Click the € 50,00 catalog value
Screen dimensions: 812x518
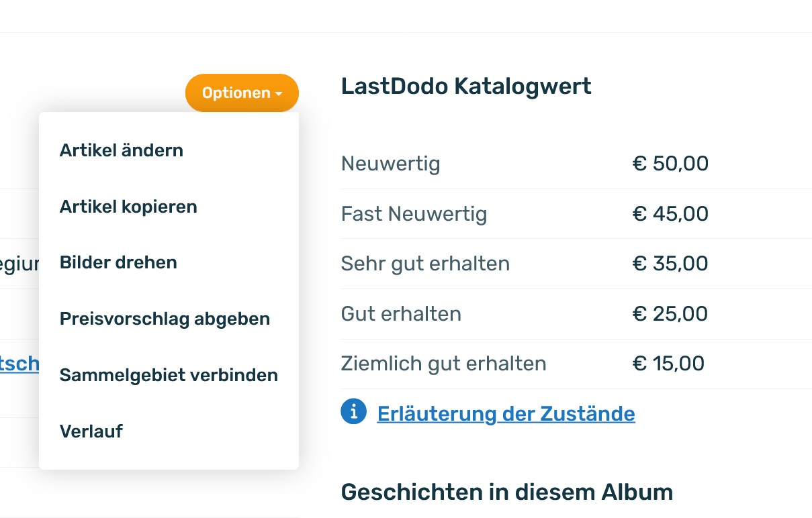(x=670, y=164)
